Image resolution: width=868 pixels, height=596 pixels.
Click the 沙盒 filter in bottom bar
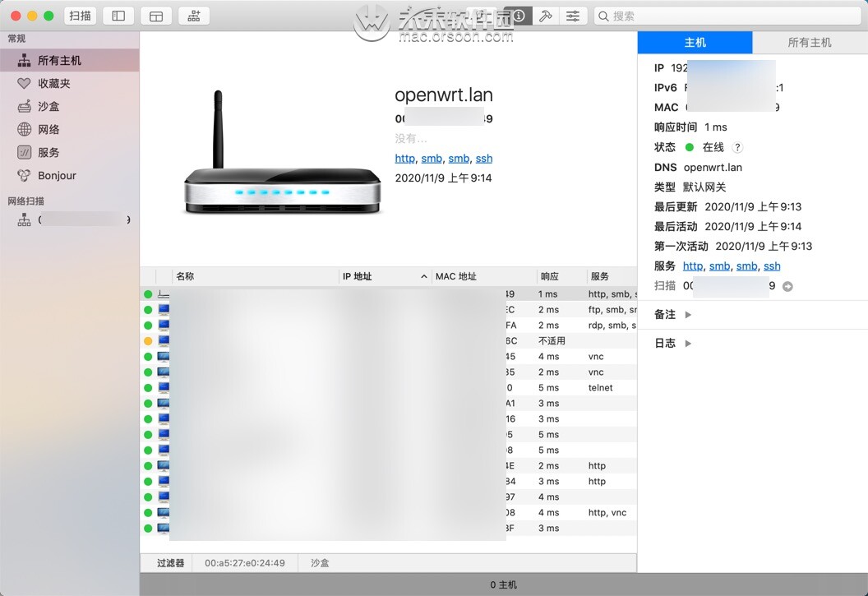click(x=320, y=563)
